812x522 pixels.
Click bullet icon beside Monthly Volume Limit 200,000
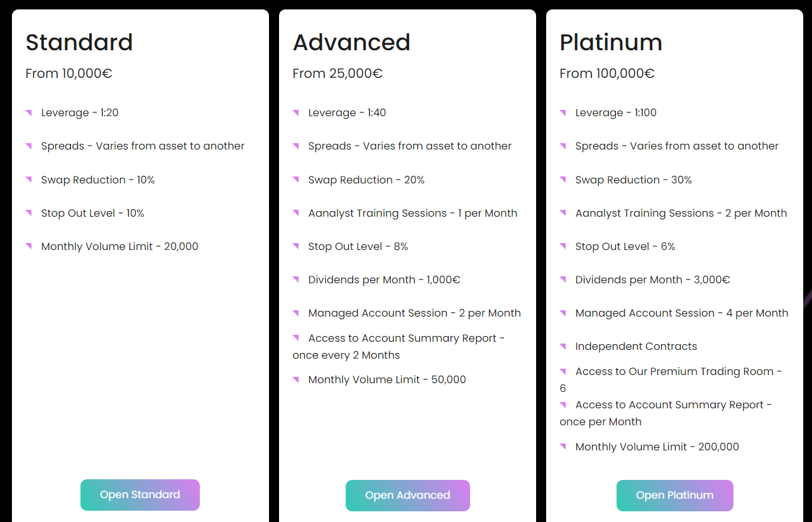tap(563, 447)
